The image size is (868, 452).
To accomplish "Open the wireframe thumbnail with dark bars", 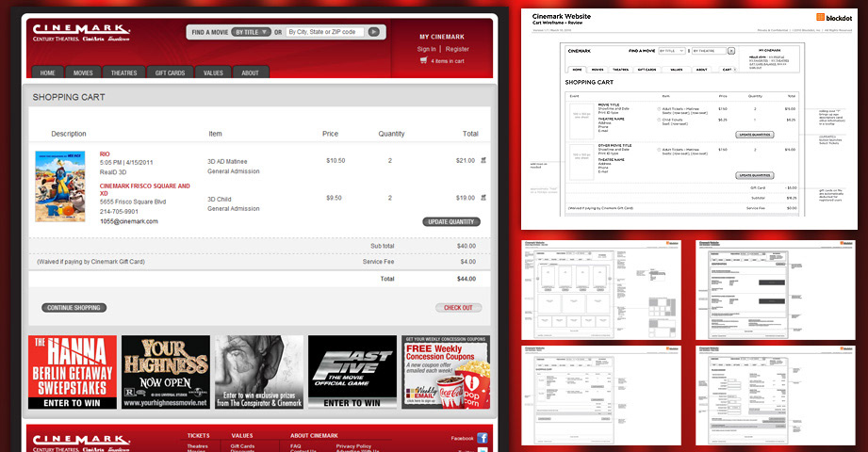I will [x=776, y=290].
